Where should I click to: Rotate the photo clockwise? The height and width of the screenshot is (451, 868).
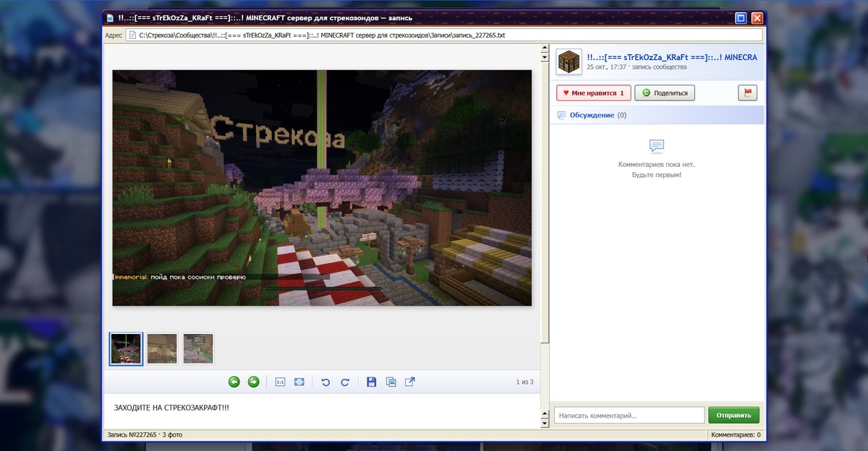(345, 382)
